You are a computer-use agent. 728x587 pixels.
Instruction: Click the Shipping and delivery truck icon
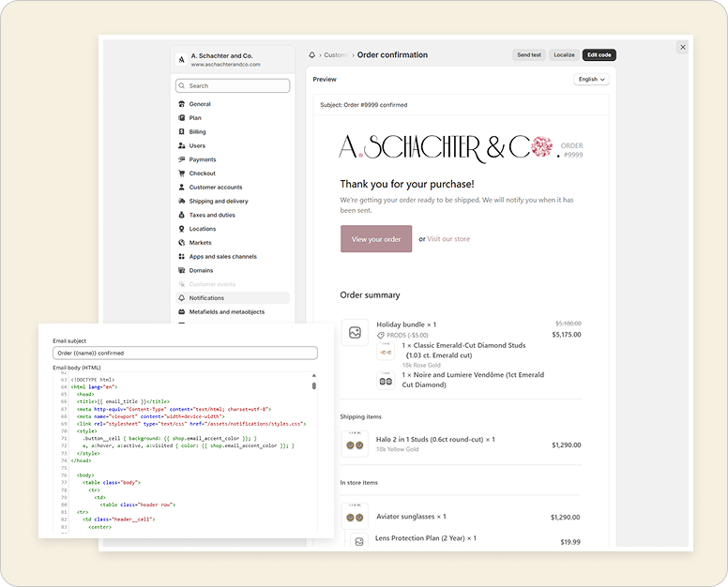[182, 201]
